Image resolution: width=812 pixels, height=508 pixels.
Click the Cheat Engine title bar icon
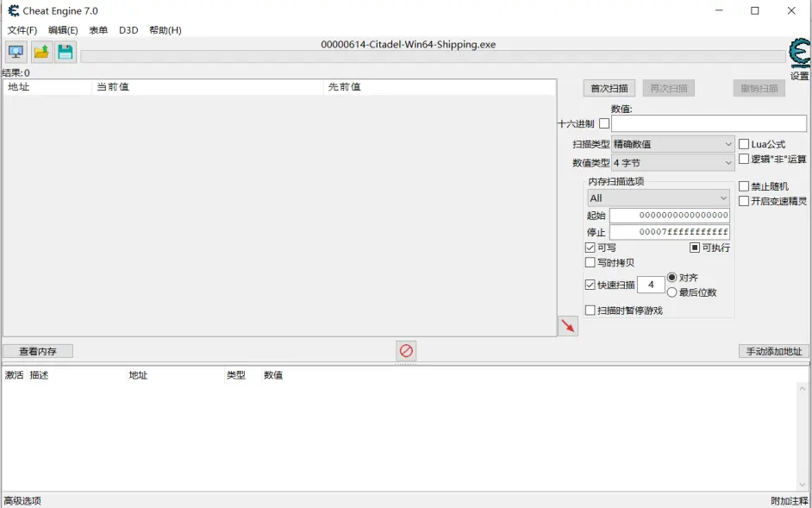pos(14,11)
